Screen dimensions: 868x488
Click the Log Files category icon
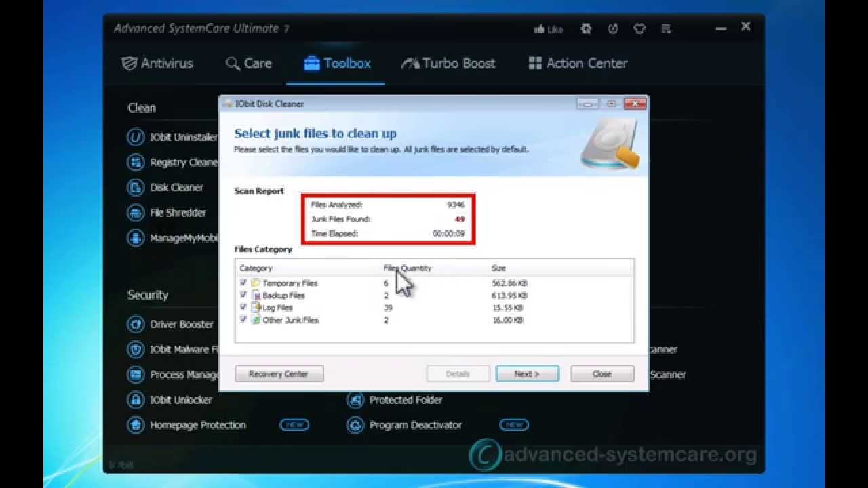256,308
